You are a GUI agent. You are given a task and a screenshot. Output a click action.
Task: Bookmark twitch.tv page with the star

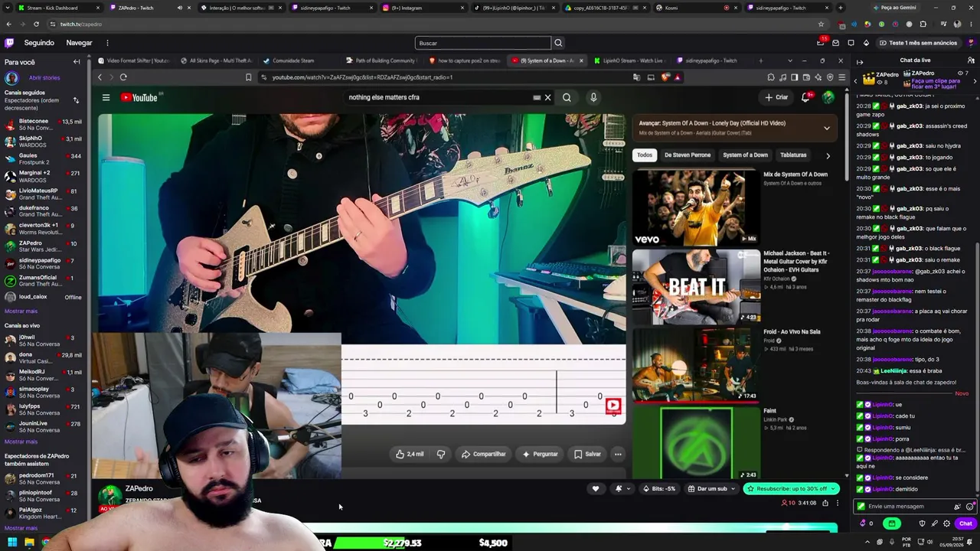(822, 24)
